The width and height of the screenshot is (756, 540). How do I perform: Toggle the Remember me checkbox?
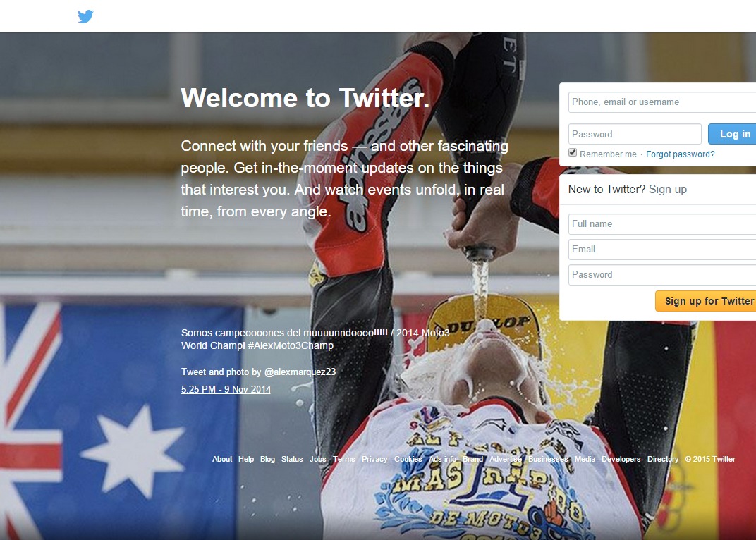tap(573, 153)
